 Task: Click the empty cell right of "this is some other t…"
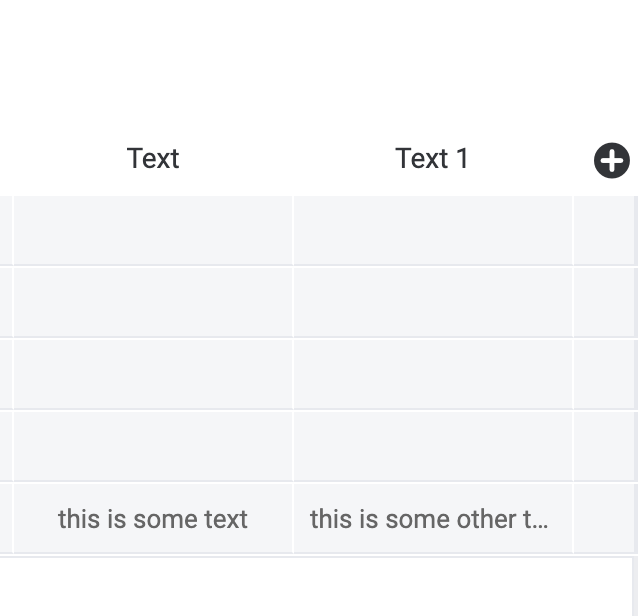[x=604, y=518]
